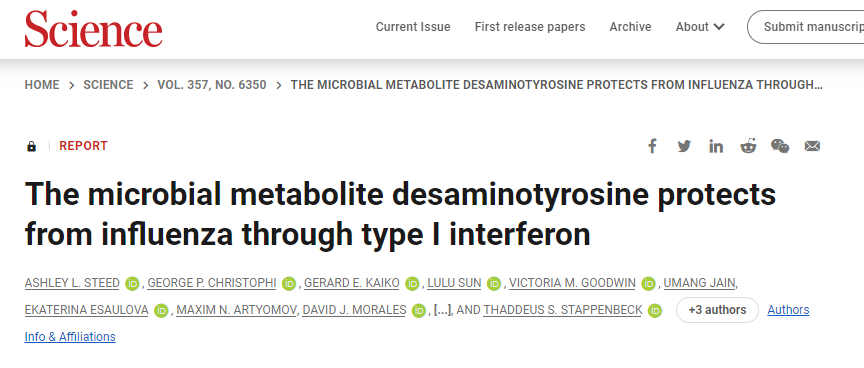Go to HOME breadcrumb
This screenshot has height=368, width=864.
[x=42, y=85]
